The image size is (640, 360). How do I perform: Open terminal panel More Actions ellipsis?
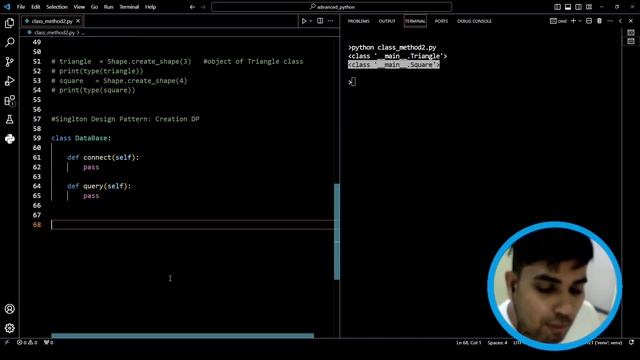coord(610,21)
